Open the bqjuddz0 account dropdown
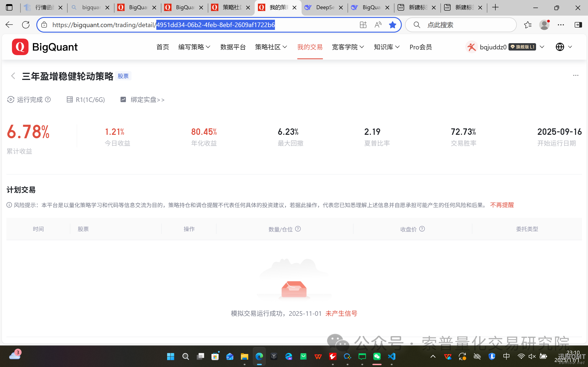The width and height of the screenshot is (588, 367). 542,47
